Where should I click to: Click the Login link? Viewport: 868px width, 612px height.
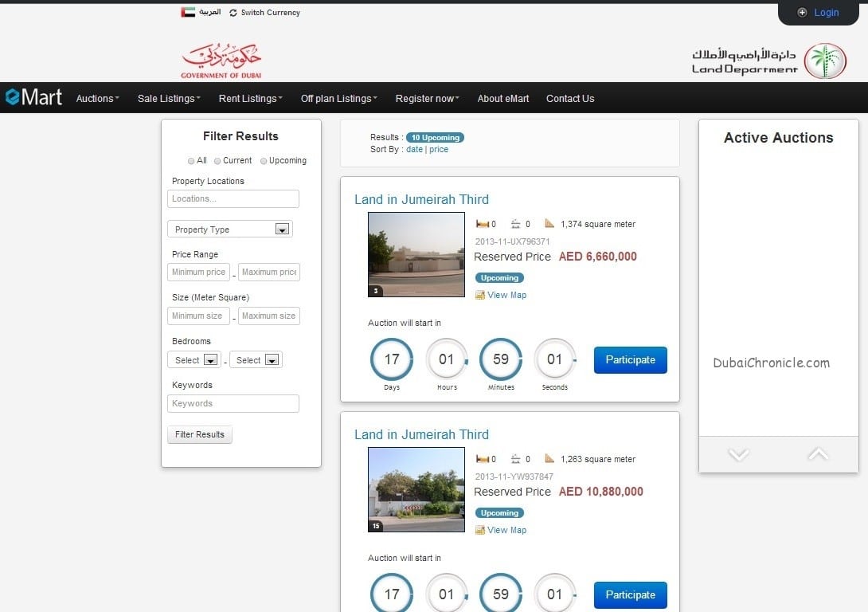point(827,12)
